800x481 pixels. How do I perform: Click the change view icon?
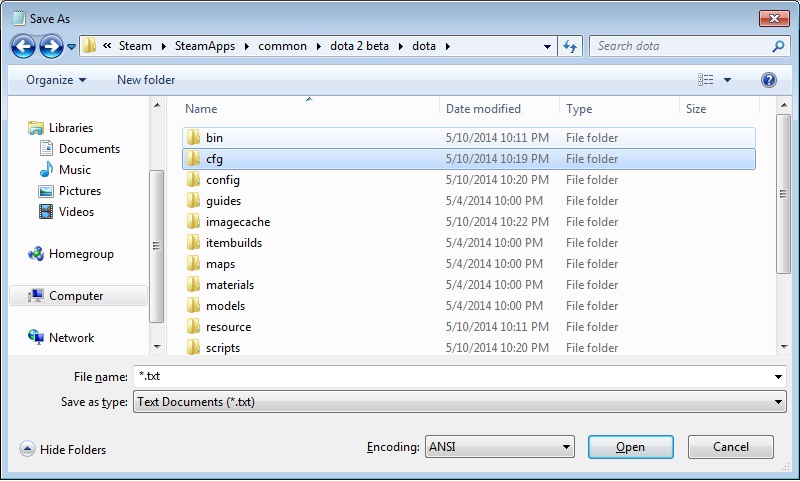[706, 80]
